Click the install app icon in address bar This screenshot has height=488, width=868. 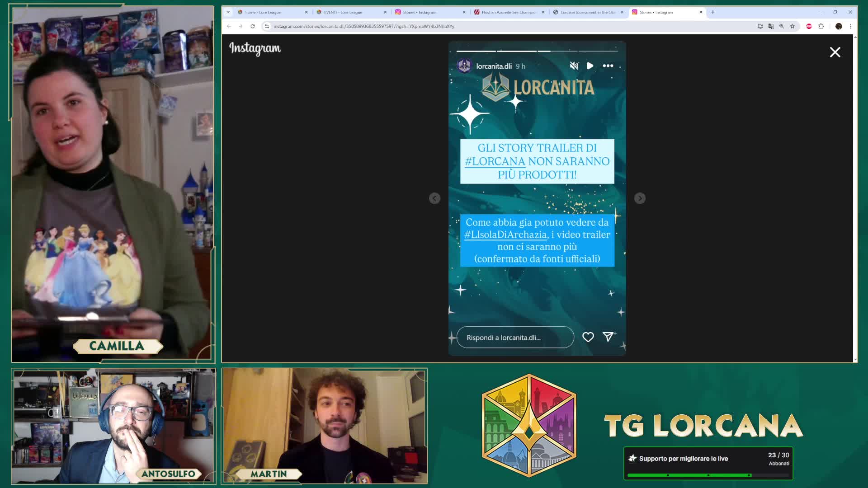click(x=760, y=26)
